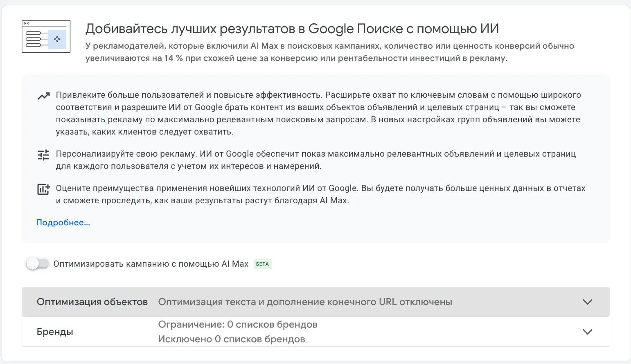Click the label "Оптимизировать кампанию с помощью AI Max"

click(x=151, y=264)
